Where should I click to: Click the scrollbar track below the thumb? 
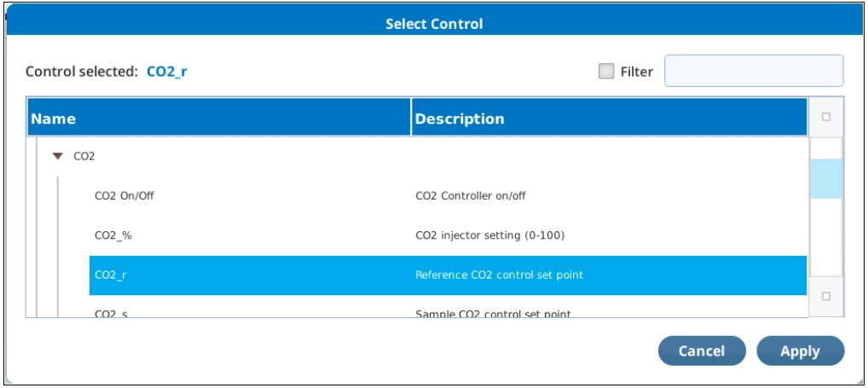point(826,237)
